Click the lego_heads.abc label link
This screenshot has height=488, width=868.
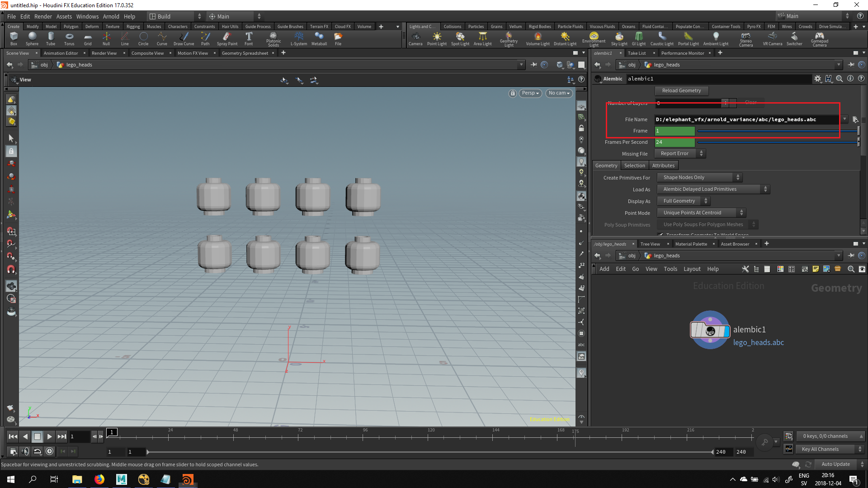[x=758, y=342]
